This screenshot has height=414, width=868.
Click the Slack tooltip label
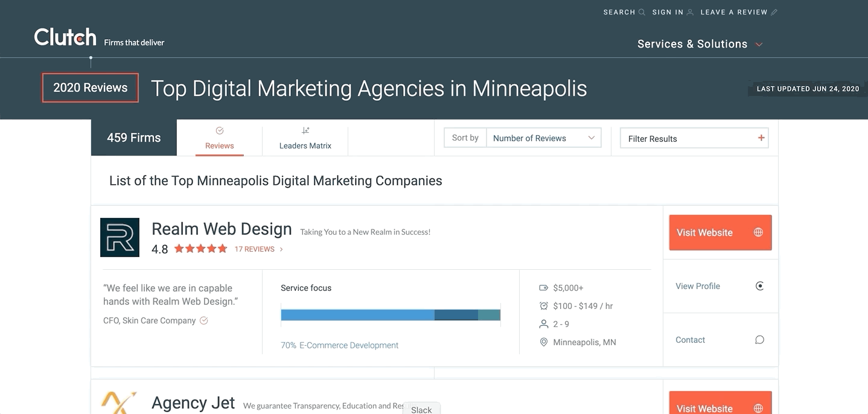[x=421, y=409]
